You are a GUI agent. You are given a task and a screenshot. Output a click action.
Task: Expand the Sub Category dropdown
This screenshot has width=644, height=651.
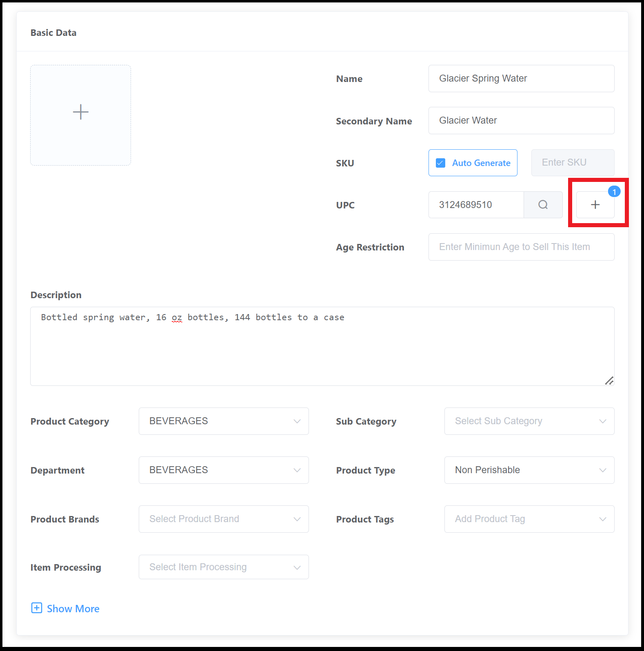pos(529,421)
